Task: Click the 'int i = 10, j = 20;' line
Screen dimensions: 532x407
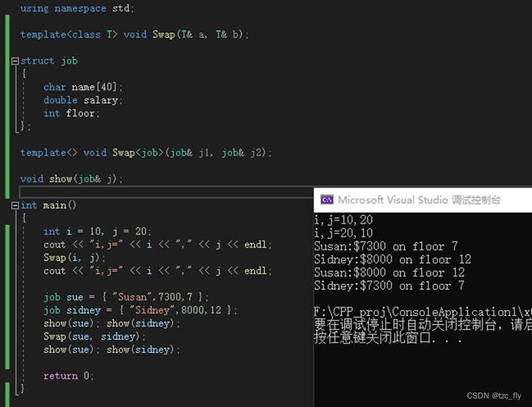Action: click(97, 232)
